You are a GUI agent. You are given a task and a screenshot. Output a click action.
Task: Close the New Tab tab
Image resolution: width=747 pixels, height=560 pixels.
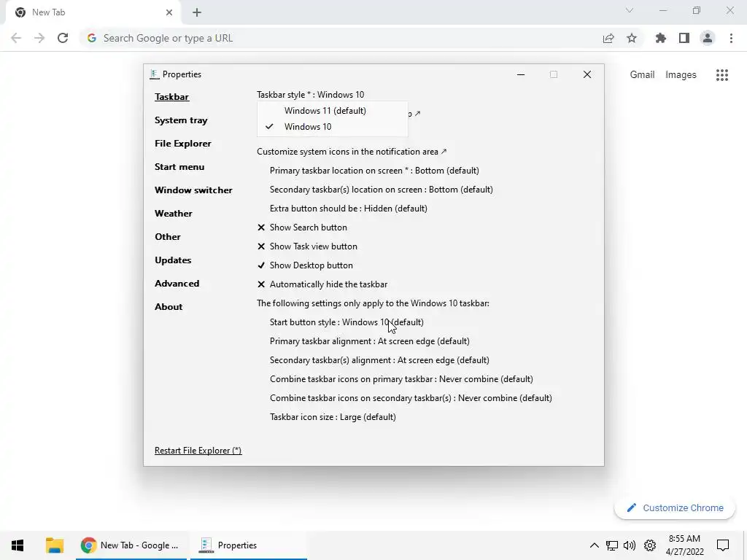tap(169, 12)
